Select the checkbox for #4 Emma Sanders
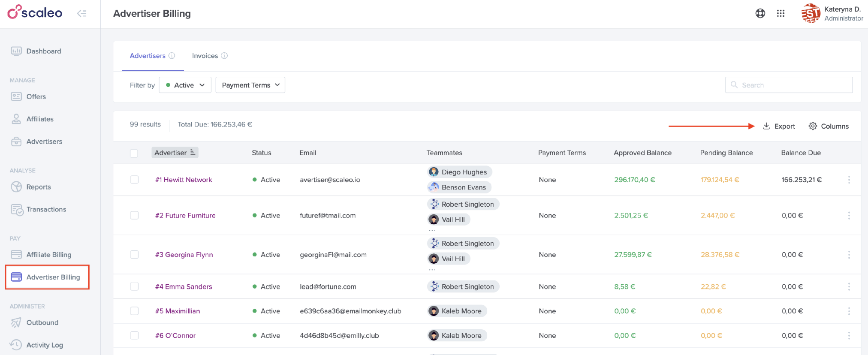Viewport: 868px width, 355px height. coord(134,286)
